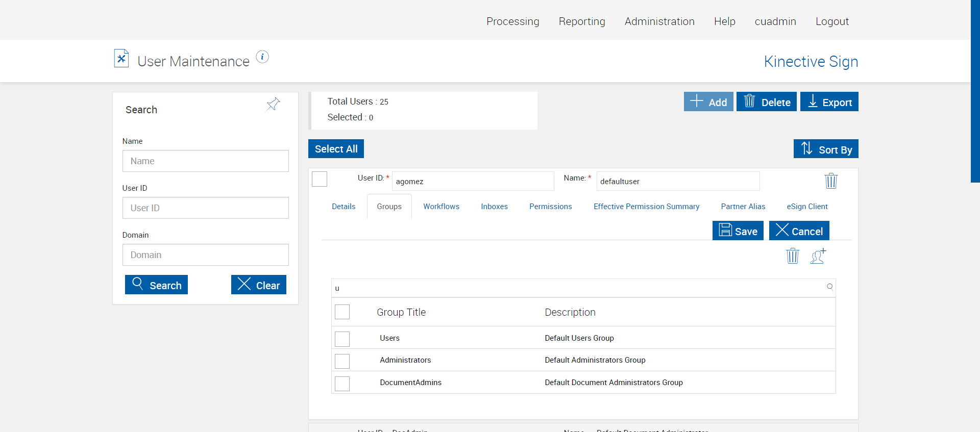Click the Save button

tap(738, 231)
